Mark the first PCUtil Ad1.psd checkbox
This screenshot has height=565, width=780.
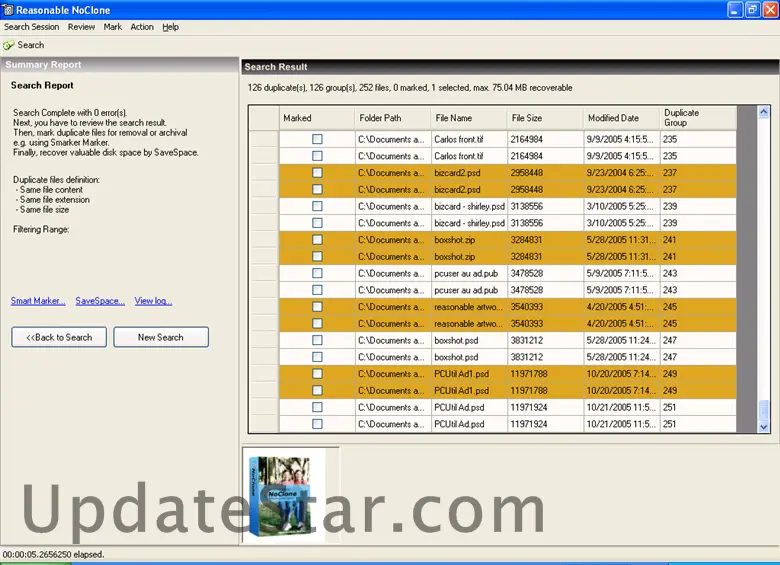click(317, 374)
